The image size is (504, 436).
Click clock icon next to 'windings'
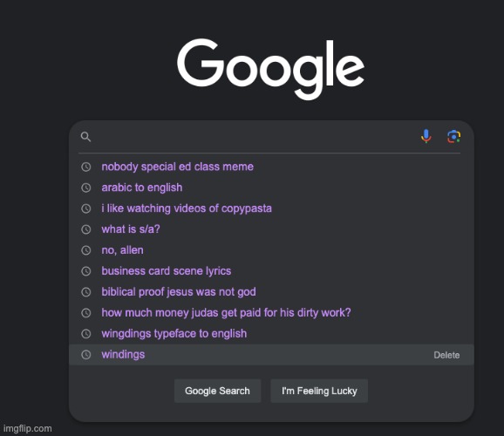click(x=85, y=355)
